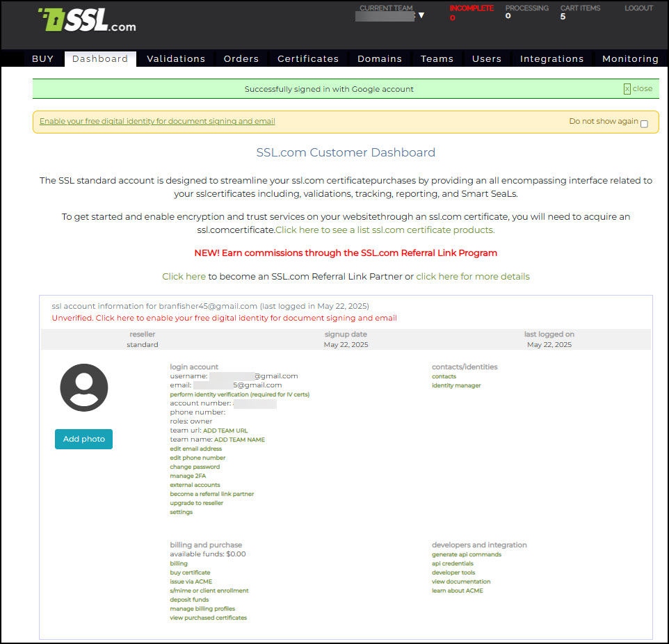Click the Logout link
The width and height of the screenshot is (669, 644).
(x=638, y=8)
